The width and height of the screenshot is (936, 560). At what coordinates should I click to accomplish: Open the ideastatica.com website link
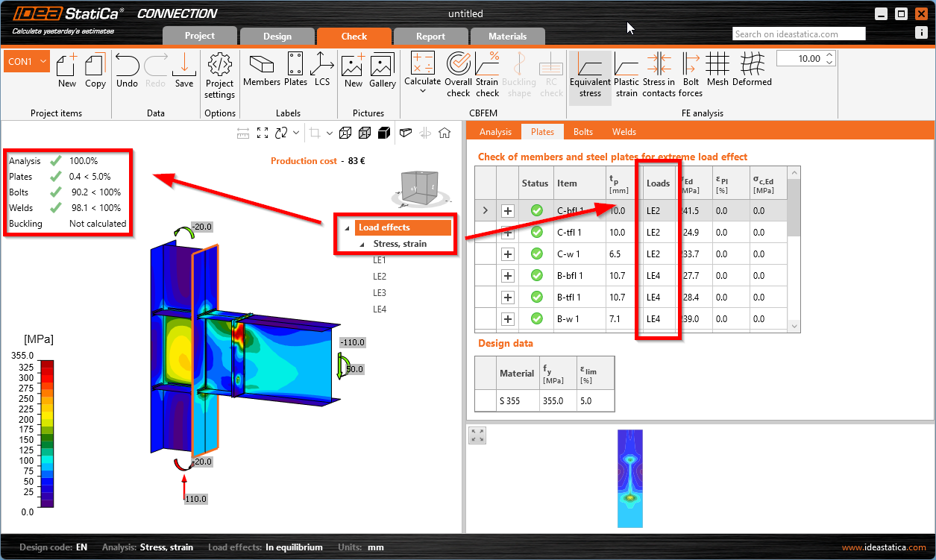(x=884, y=547)
